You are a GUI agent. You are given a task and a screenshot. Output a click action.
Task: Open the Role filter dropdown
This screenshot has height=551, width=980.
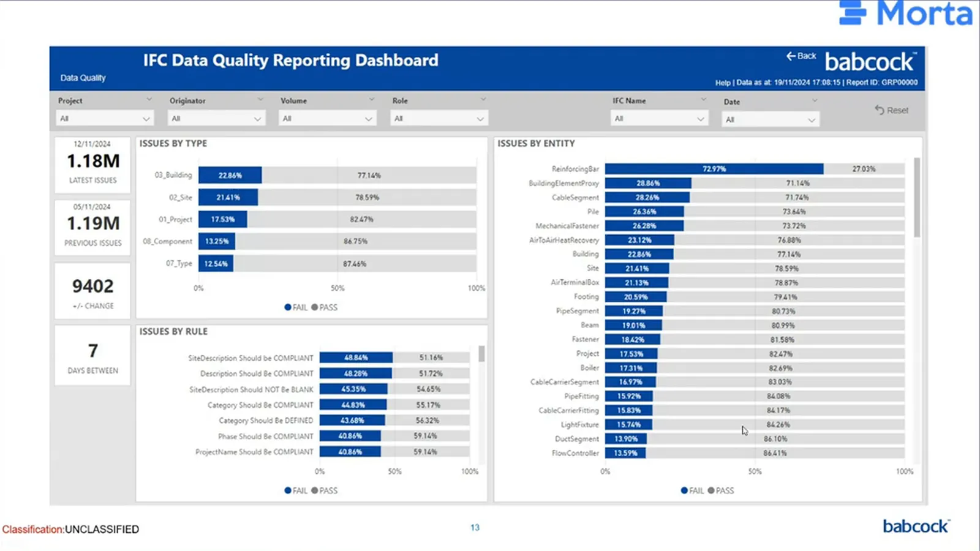(x=439, y=119)
